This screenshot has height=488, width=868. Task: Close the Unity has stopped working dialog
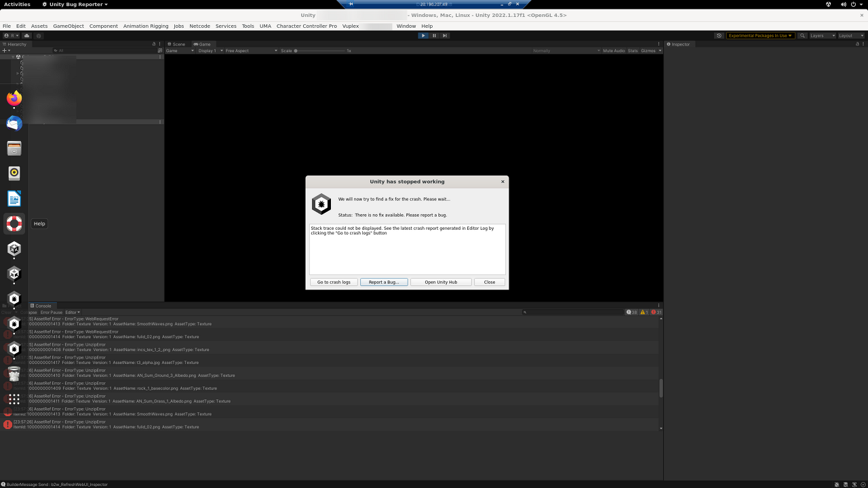click(x=502, y=182)
